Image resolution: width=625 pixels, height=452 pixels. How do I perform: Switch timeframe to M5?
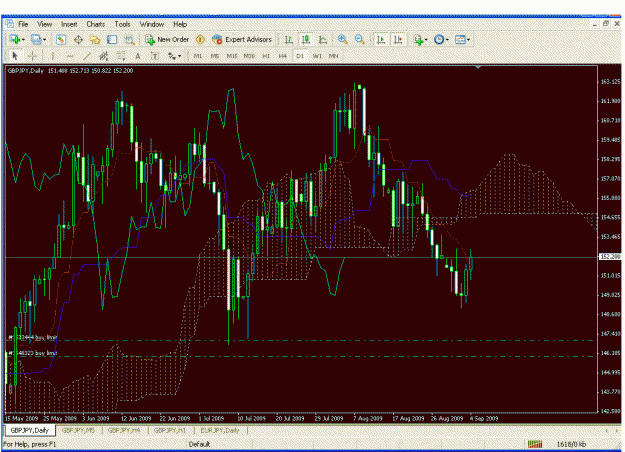[215, 56]
